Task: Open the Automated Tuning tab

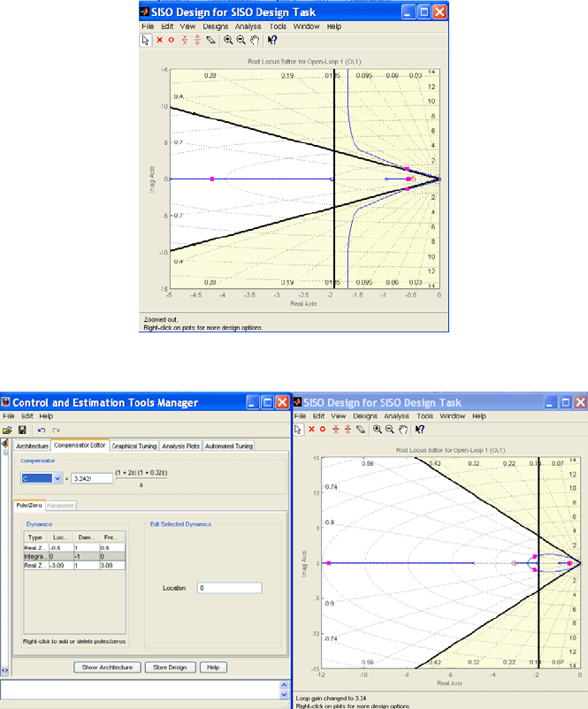Action: coord(229,446)
